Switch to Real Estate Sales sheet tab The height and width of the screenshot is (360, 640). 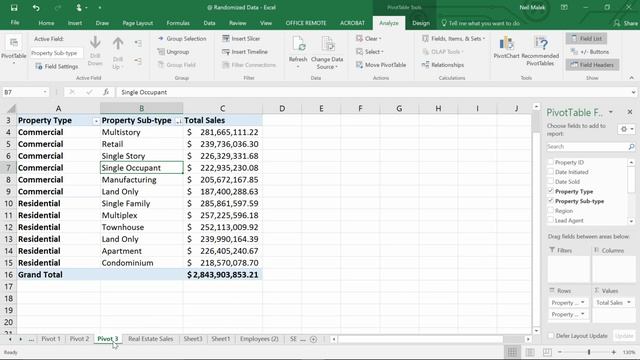(x=151, y=339)
